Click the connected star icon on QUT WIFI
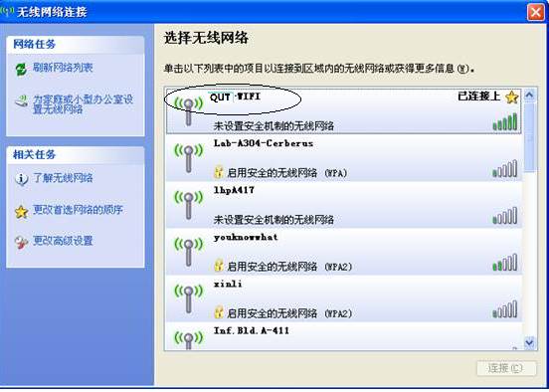 tap(511, 98)
